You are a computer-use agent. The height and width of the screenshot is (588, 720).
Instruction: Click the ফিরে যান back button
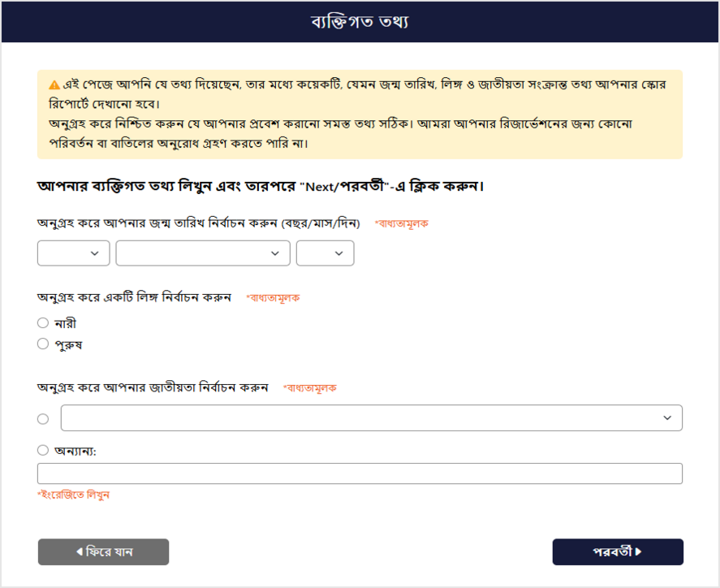[103, 551]
